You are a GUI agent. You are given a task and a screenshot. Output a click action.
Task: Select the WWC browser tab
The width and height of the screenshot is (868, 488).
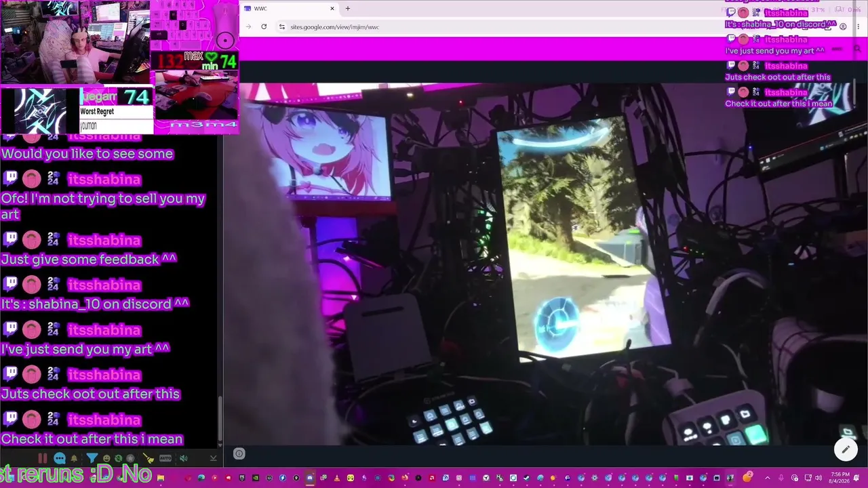(x=288, y=9)
